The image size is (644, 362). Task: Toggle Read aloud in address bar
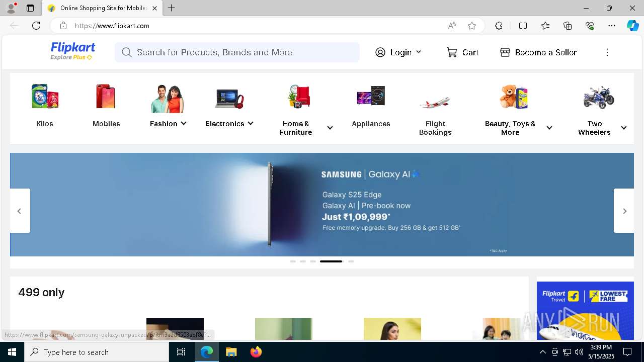[x=452, y=26]
